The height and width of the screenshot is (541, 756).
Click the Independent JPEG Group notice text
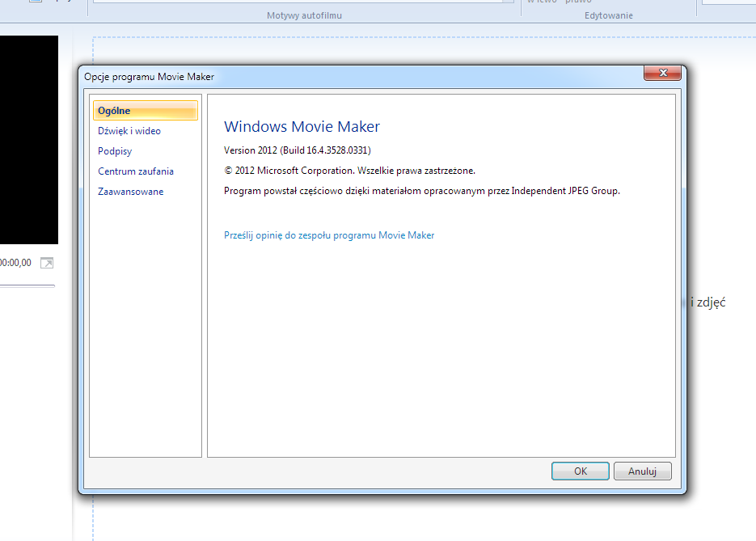(x=422, y=191)
